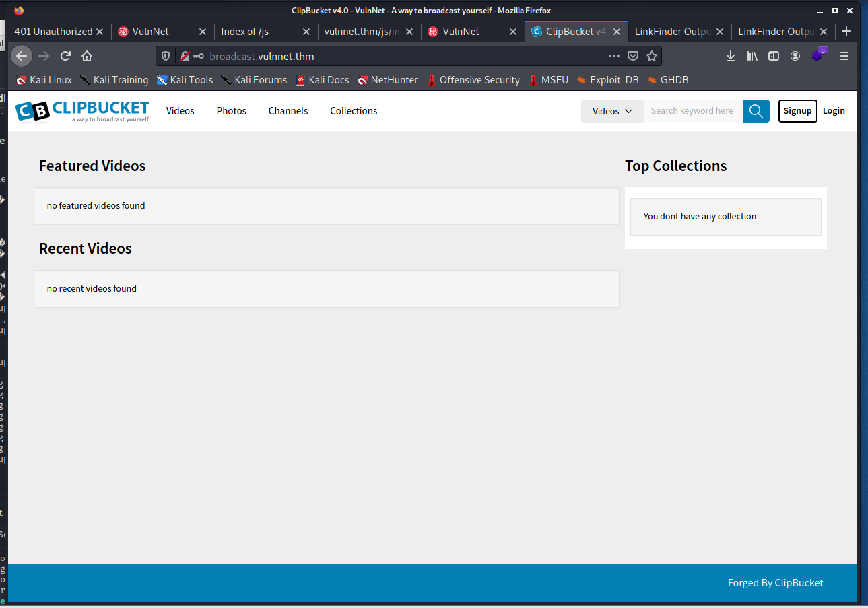Image resolution: width=868 pixels, height=608 pixels.
Task: Open tracking protection shield panel
Action: tap(166, 56)
